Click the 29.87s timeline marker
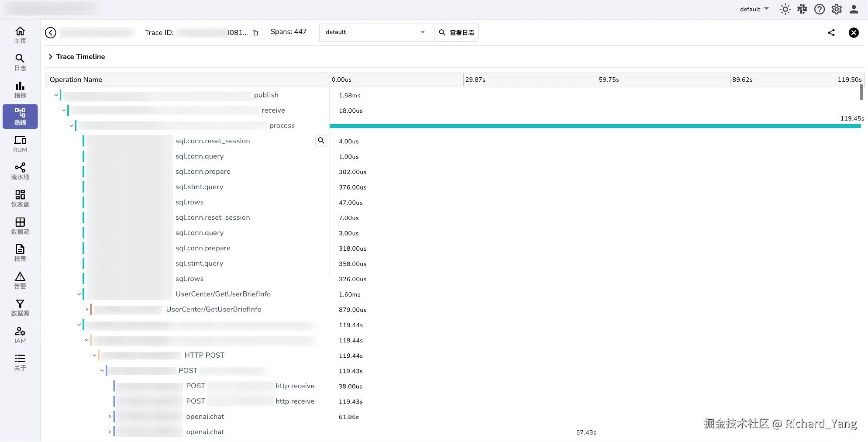The image size is (868, 442). (x=475, y=79)
